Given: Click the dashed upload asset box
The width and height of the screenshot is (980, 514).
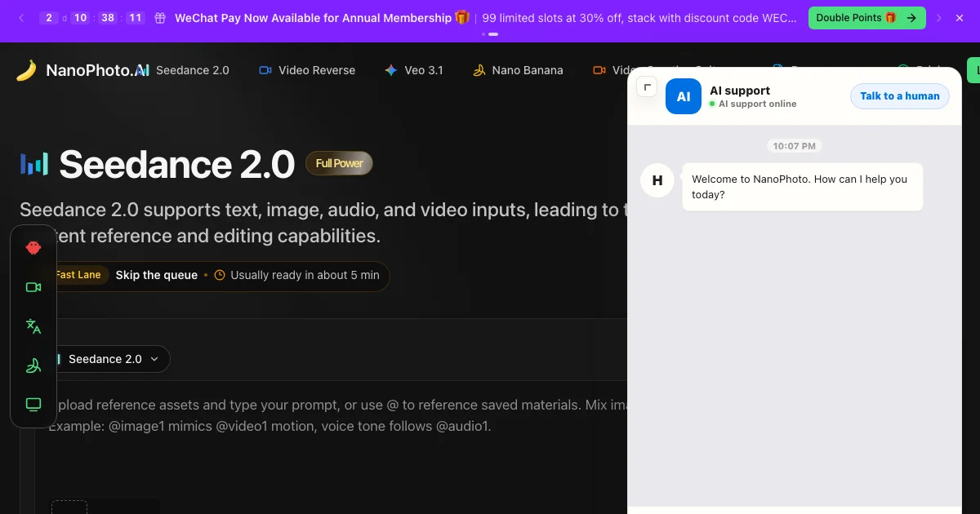Looking at the screenshot, I should click(x=69, y=507).
